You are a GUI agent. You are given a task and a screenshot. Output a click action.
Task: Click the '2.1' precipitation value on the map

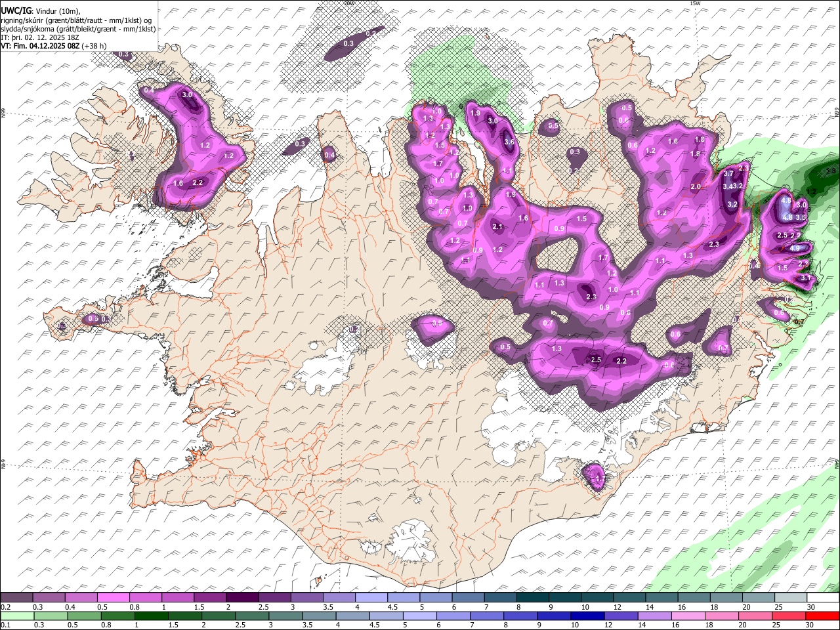[497, 226]
